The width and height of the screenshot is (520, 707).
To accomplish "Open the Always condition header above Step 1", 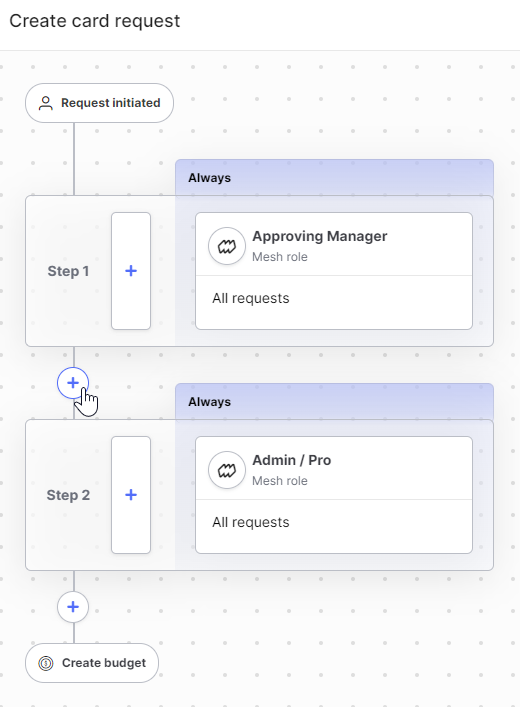I will 334,178.
